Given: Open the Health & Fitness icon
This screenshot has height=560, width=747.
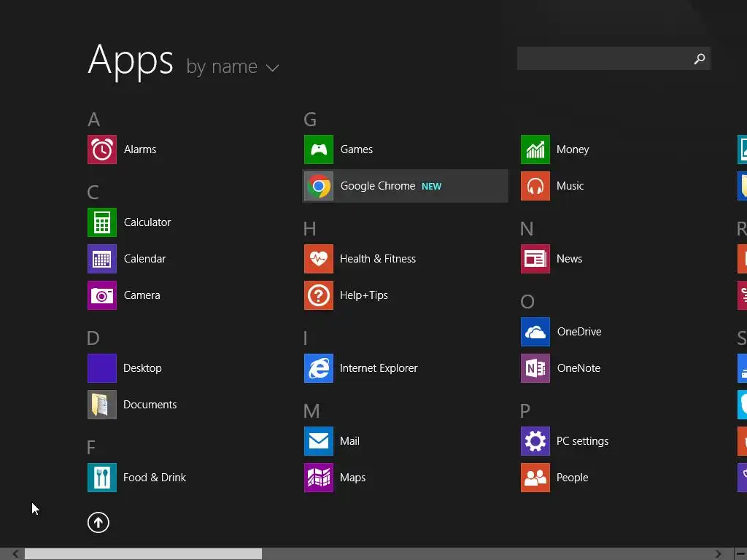Looking at the screenshot, I should coord(319,259).
